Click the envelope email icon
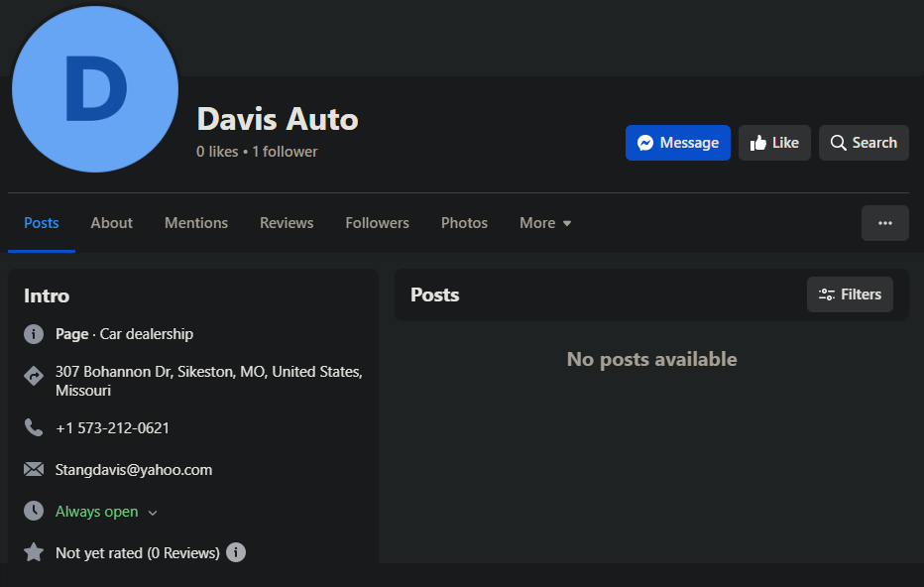This screenshot has height=587, width=924. coord(34,469)
